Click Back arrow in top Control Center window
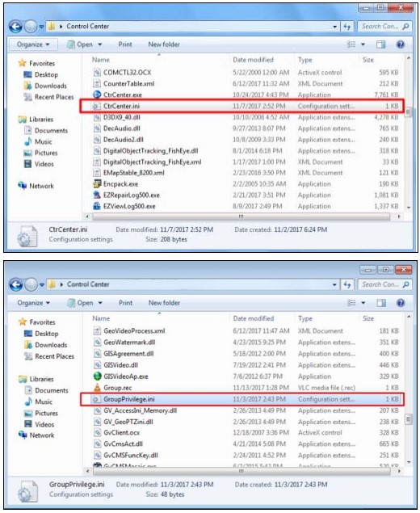 click(15, 27)
